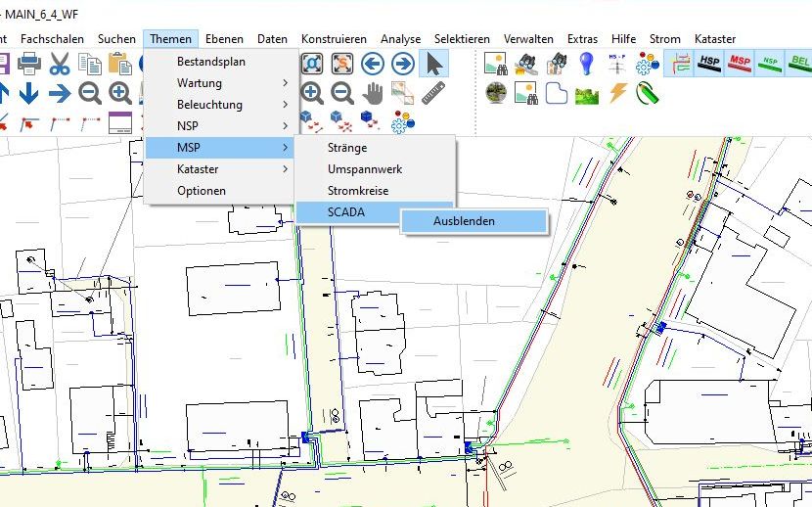Click the ruler measure tool
The image size is (812, 507).
tap(433, 94)
